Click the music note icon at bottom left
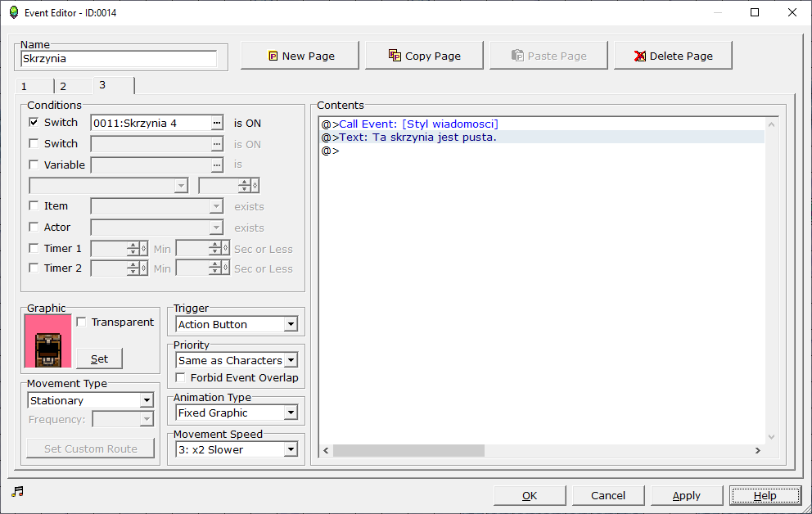The width and height of the screenshot is (812, 514). [18, 491]
